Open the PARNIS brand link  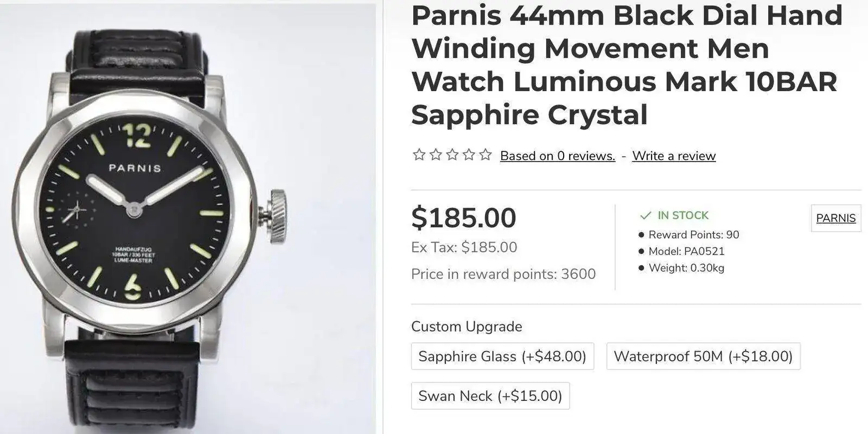(836, 218)
